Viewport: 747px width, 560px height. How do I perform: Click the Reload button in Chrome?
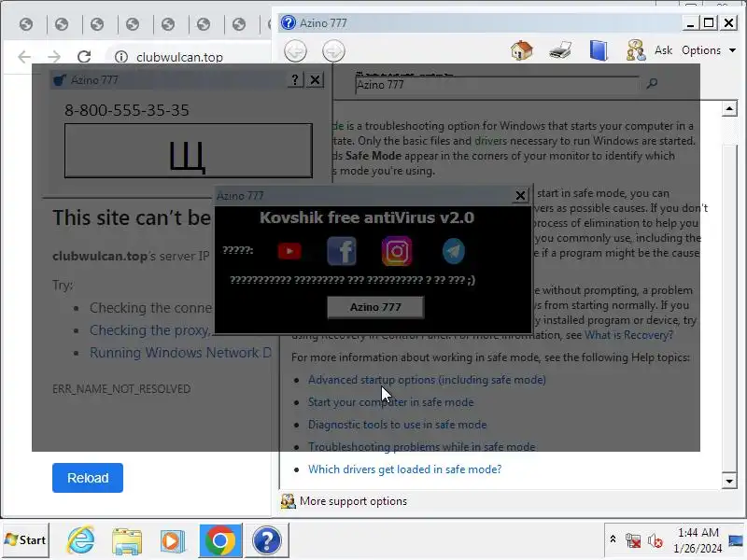pos(88,478)
